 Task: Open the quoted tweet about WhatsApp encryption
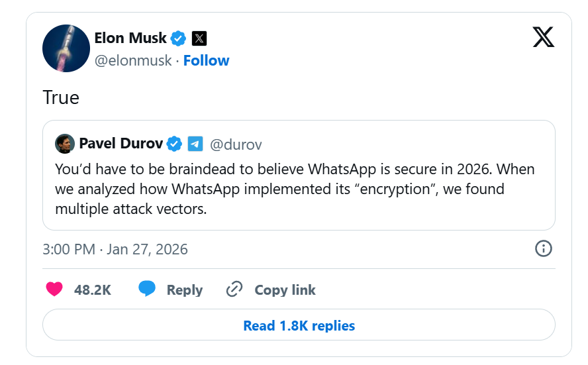click(298, 189)
